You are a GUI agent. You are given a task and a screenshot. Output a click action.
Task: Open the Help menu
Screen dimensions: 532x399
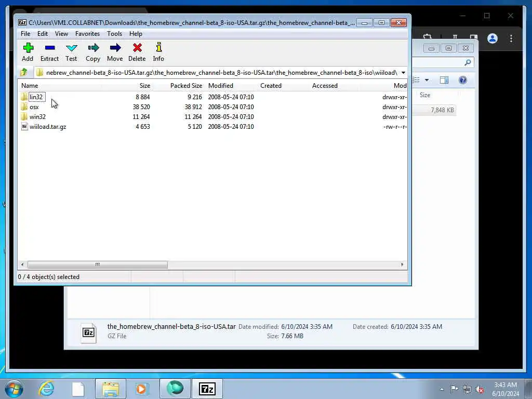click(136, 34)
